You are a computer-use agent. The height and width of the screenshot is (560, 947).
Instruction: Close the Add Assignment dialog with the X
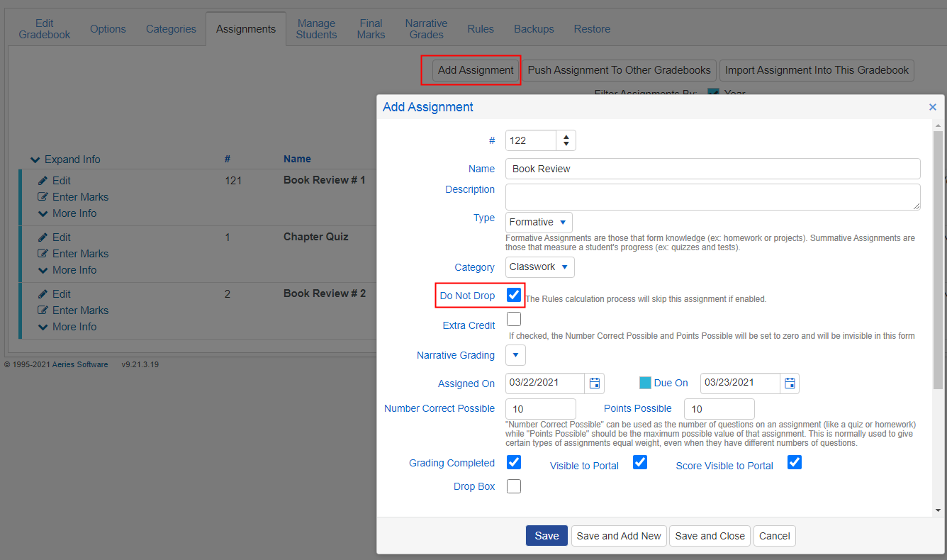933,107
